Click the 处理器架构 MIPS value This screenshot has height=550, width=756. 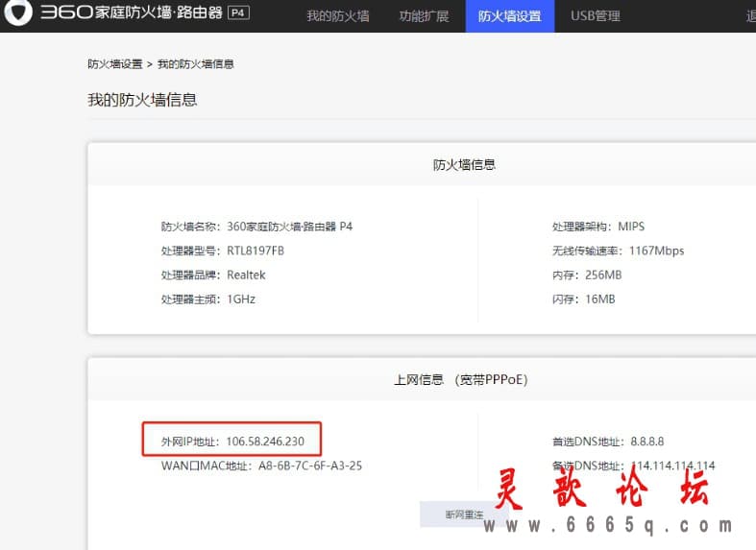[x=631, y=227]
